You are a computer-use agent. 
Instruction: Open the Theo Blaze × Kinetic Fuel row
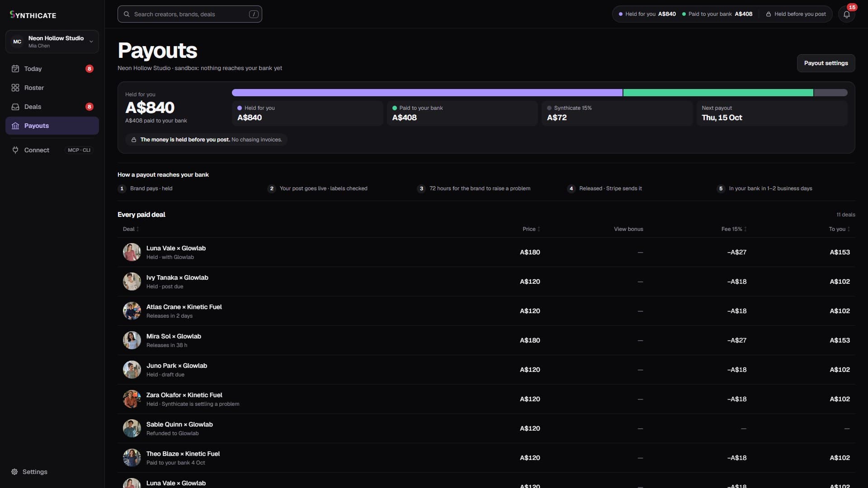(486, 458)
